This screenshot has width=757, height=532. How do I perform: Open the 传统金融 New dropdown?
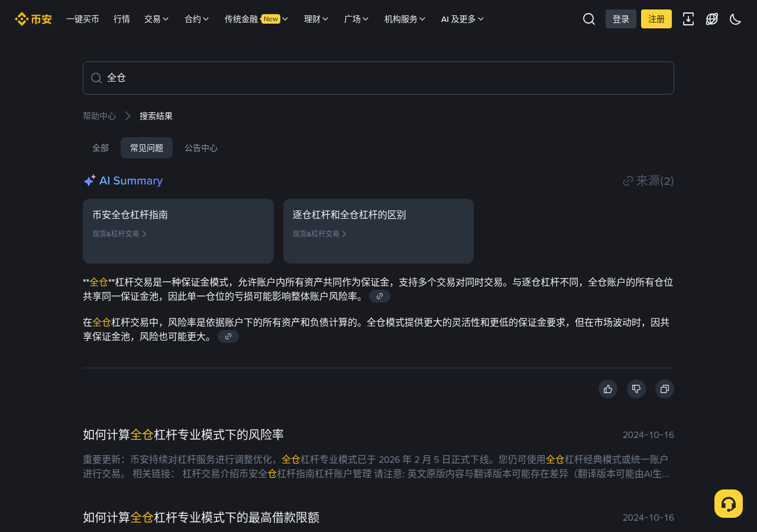click(257, 19)
